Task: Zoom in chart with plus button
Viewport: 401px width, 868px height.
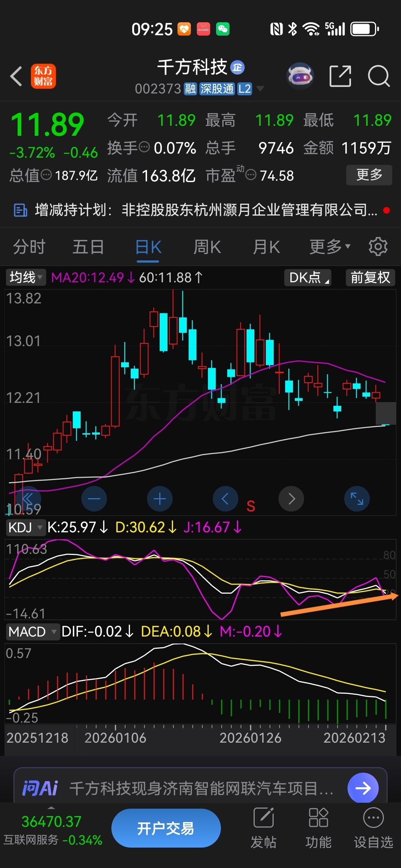Action: 160,499
